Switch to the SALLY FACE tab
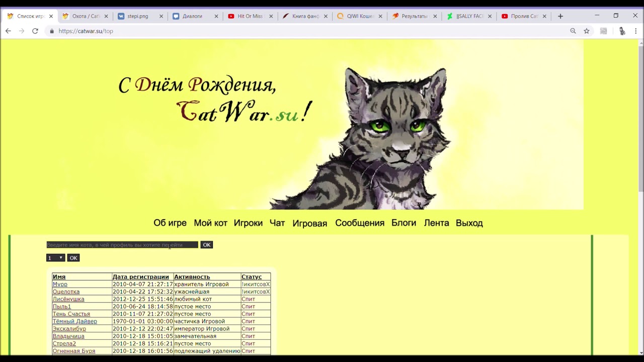This screenshot has width=644, height=362. coord(468,16)
